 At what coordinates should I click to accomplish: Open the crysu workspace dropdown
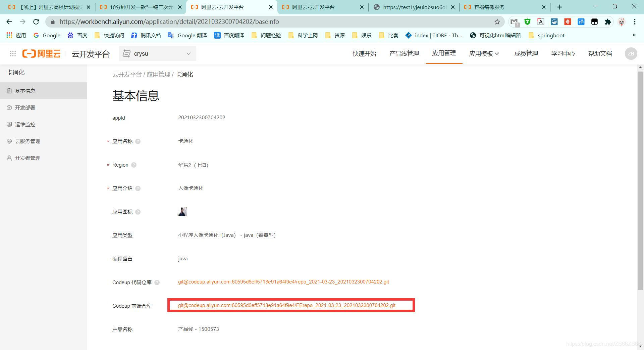(157, 54)
